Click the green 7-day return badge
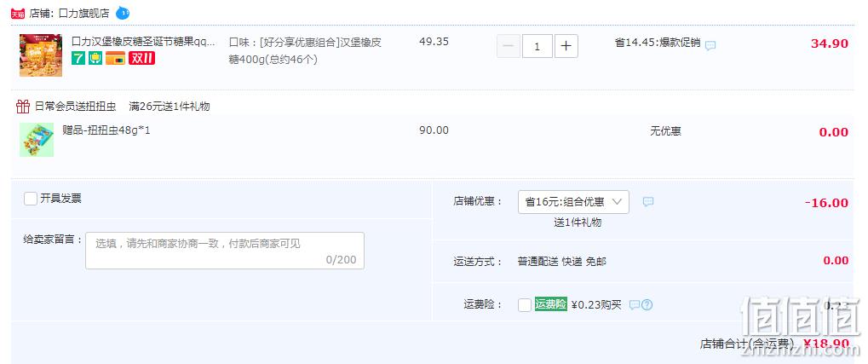The height and width of the screenshot is (364, 868). click(78, 58)
